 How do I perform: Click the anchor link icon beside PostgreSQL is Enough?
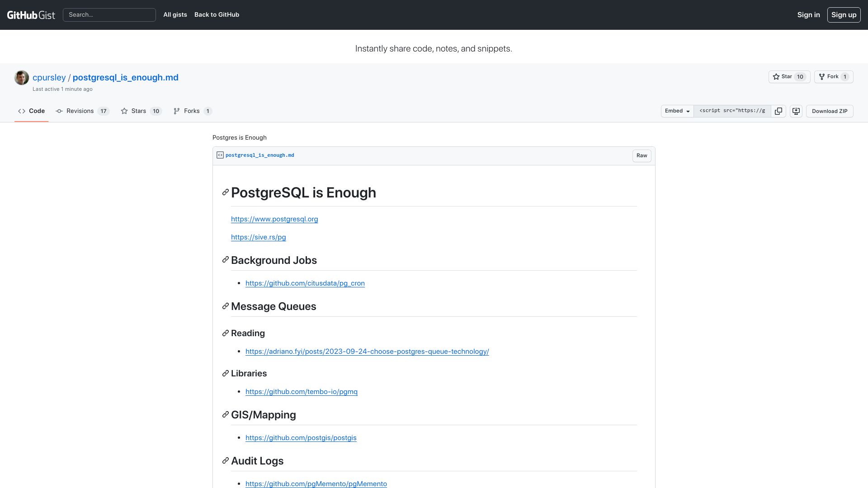226,193
